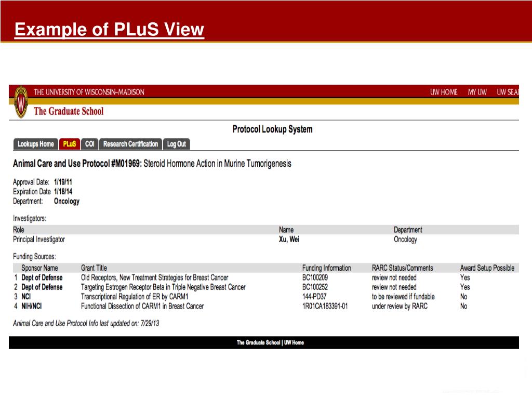Click the Example of PLuS View title
The image size is (532, 399).
click(109, 30)
